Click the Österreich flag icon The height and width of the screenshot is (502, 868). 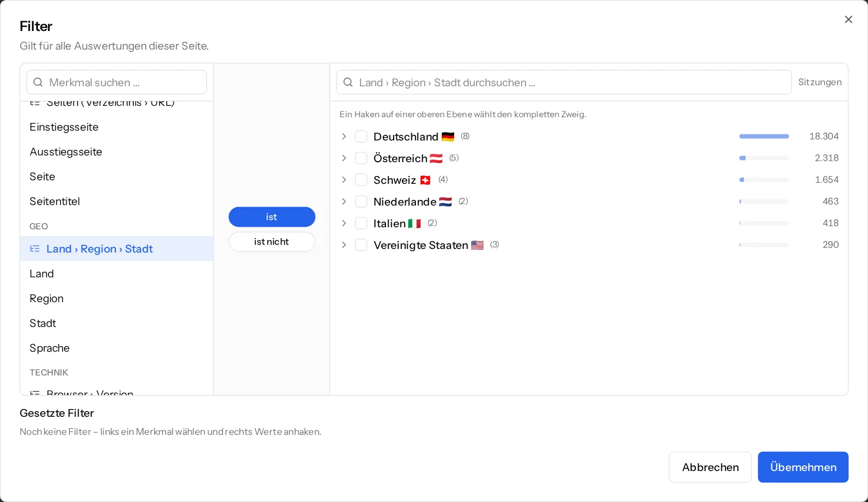coord(437,159)
